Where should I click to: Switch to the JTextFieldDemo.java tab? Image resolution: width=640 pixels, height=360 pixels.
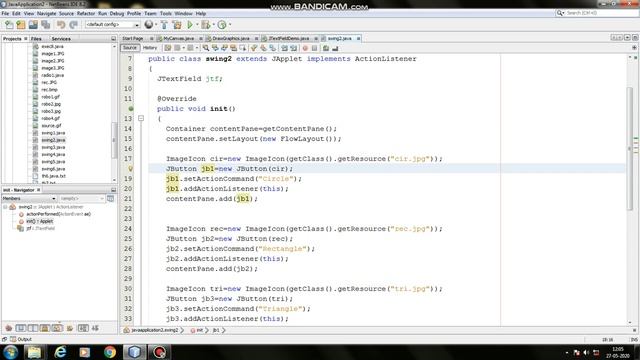289,38
